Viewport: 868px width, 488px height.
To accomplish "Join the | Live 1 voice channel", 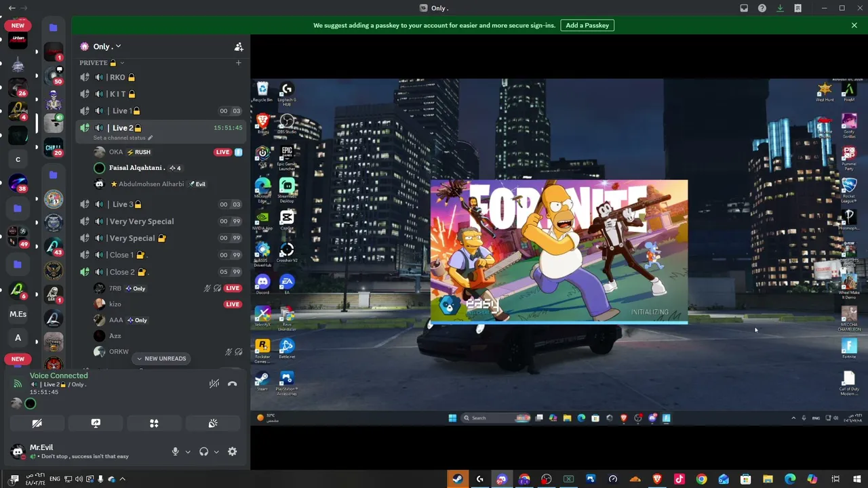I will tap(160, 111).
